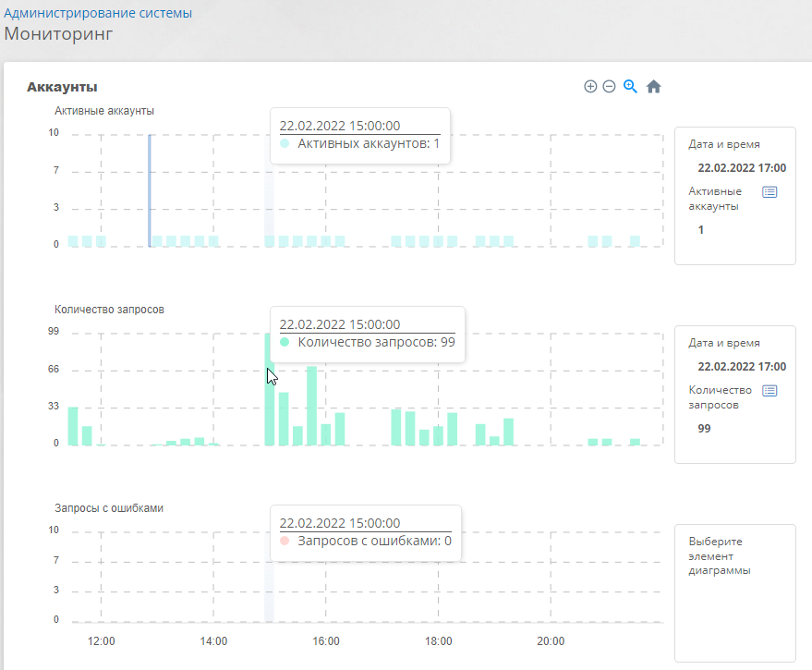This screenshot has width=812, height=670.
Task: Activate the selection zoom magnifier tool
Action: [631, 87]
